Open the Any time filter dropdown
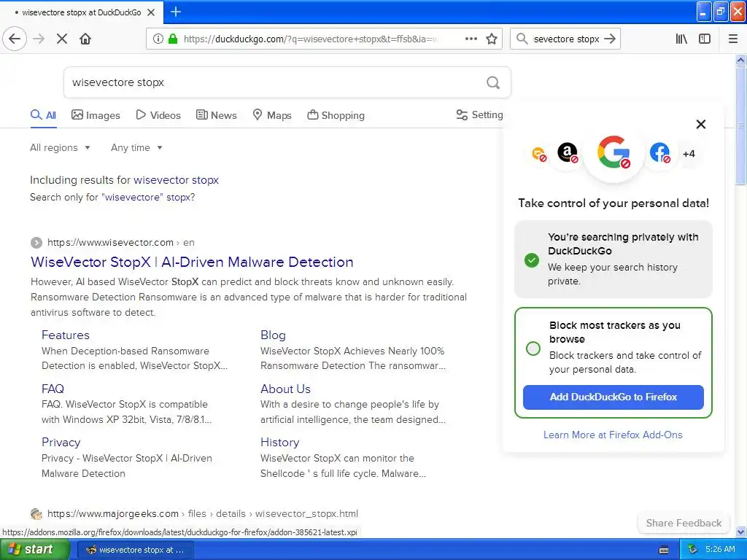 point(136,147)
